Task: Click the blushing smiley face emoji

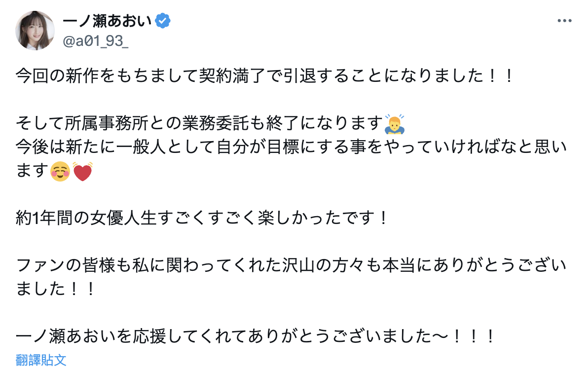Action: tap(60, 171)
